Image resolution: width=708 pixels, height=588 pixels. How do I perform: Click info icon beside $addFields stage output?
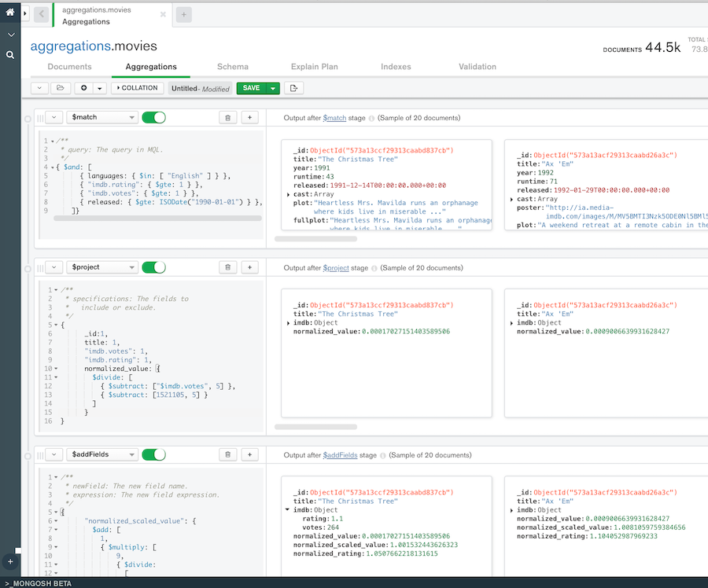(x=382, y=455)
